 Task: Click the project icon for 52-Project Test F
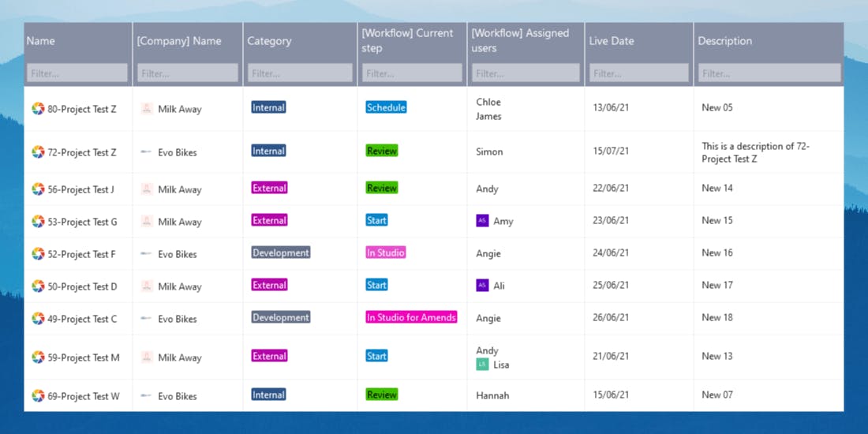38,253
